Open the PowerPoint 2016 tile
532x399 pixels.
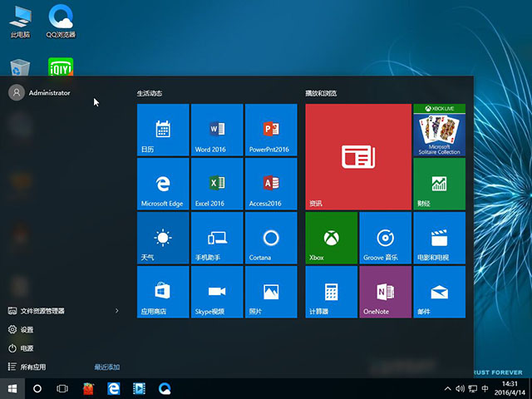tap(271, 130)
